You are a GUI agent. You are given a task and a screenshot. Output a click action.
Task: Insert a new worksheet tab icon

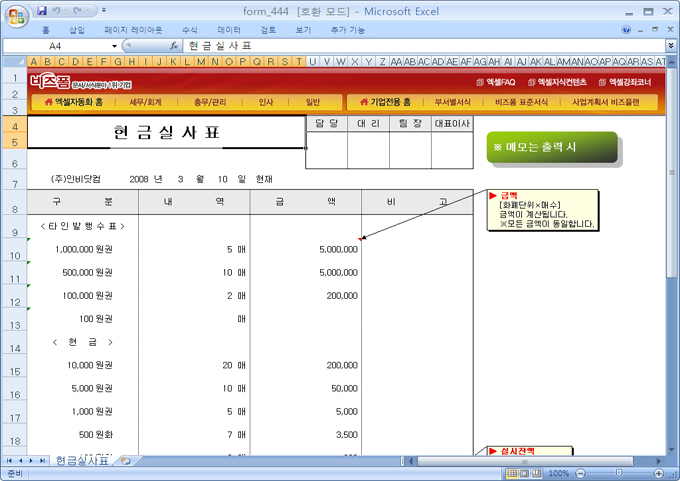[125, 461]
